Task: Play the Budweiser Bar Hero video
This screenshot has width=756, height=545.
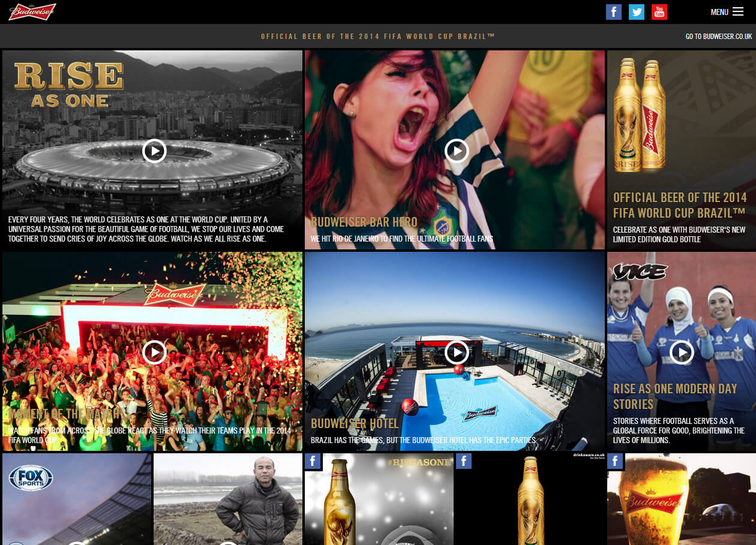Action: click(457, 151)
